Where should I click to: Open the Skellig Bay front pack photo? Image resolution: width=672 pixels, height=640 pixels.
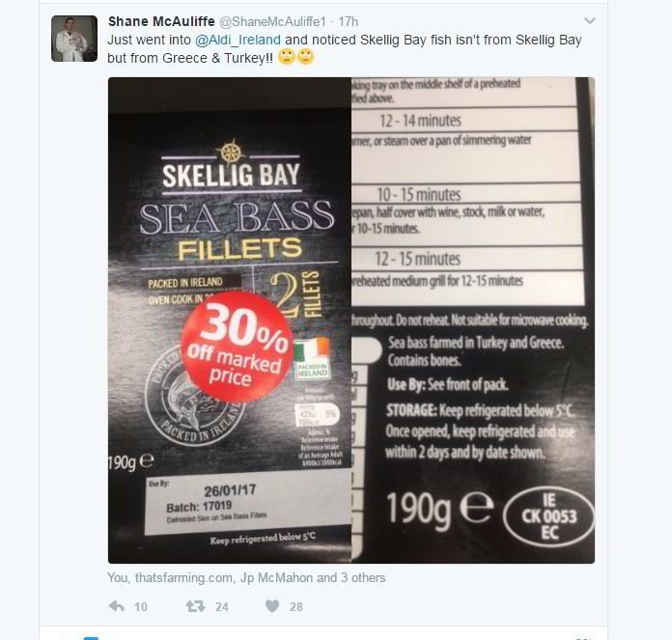coord(230,320)
